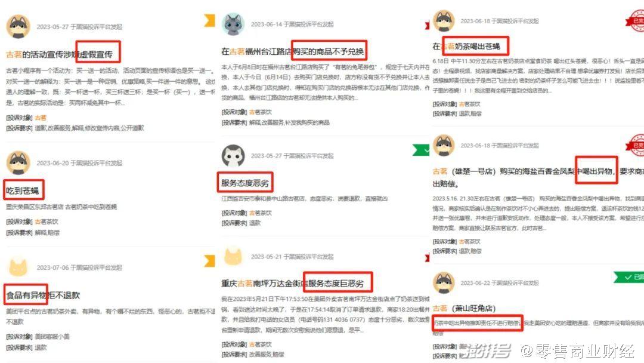Click avatar beside the 2023-06-18 complaint

pos(444,21)
